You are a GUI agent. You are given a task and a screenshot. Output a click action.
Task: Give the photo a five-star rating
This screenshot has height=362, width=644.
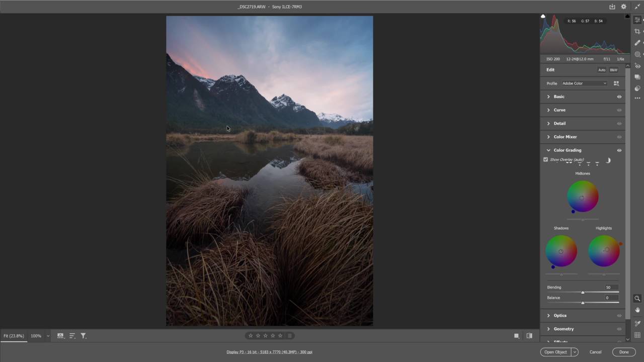pos(280,336)
